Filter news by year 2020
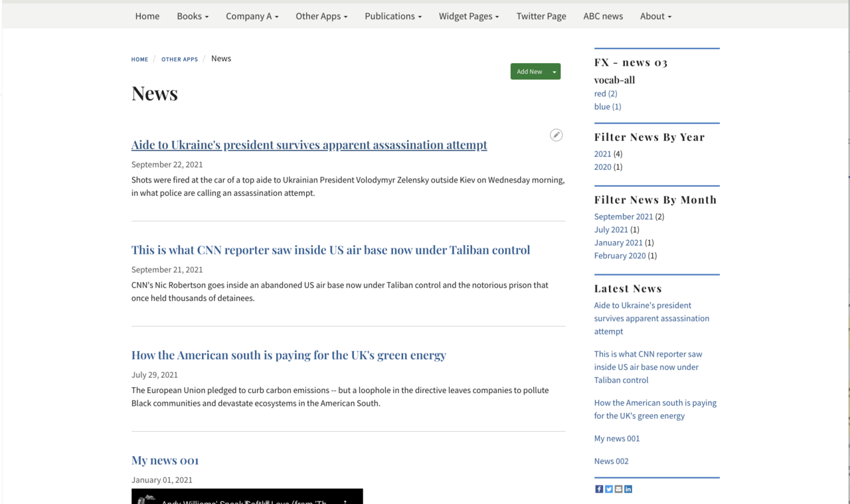This screenshot has width=850, height=504. pyautogui.click(x=602, y=167)
